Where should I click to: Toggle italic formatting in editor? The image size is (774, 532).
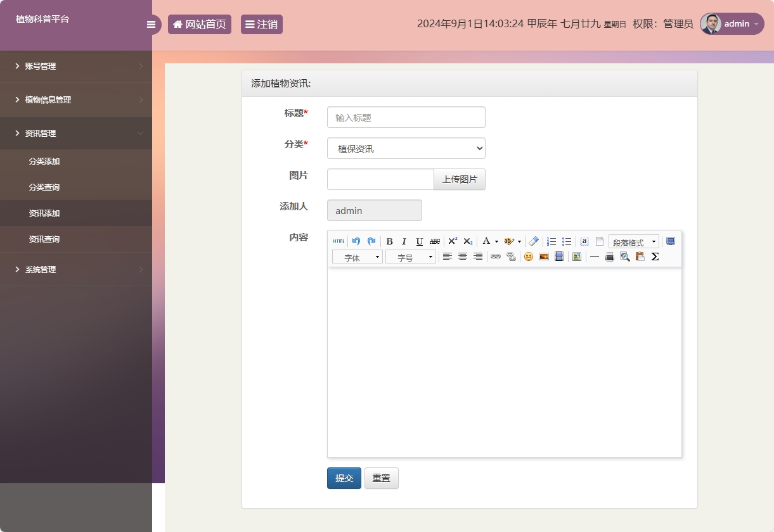(x=404, y=241)
